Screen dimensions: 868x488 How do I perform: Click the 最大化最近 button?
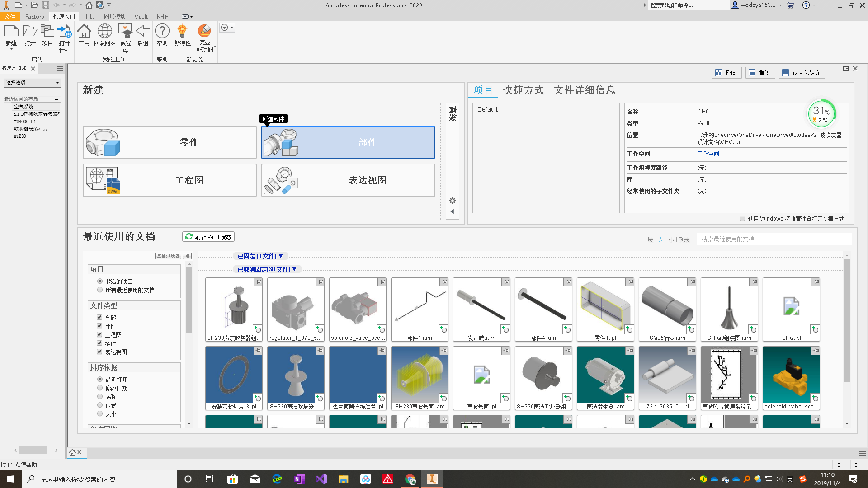point(802,73)
